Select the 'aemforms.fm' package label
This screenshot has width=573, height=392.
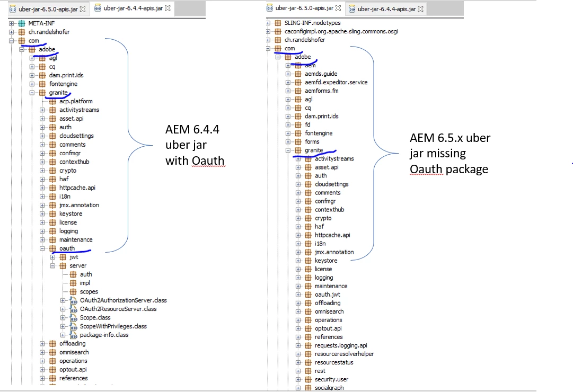[322, 91]
